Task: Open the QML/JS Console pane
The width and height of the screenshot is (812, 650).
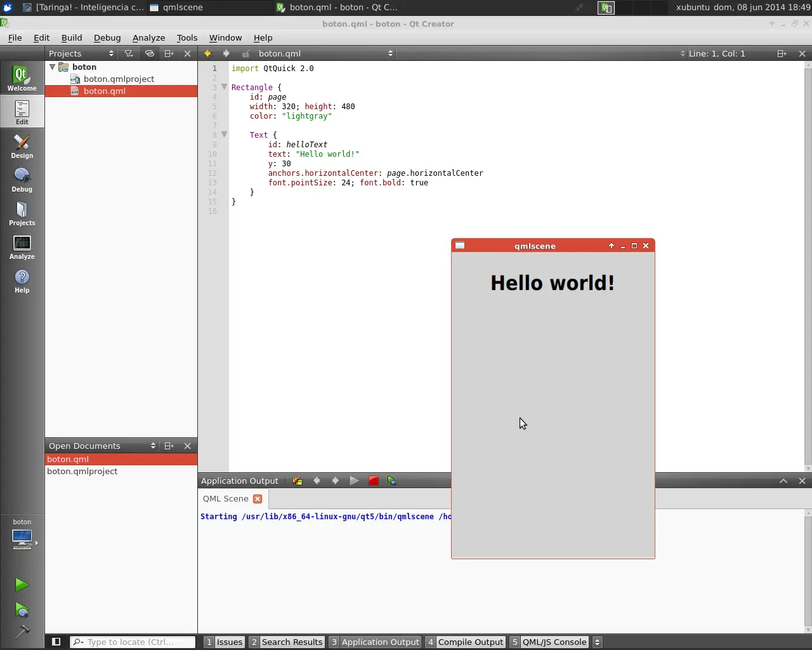Action: 549,642
